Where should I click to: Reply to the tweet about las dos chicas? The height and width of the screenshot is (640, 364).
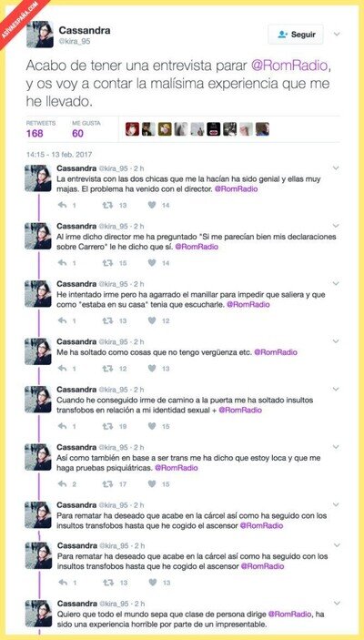(x=63, y=206)
